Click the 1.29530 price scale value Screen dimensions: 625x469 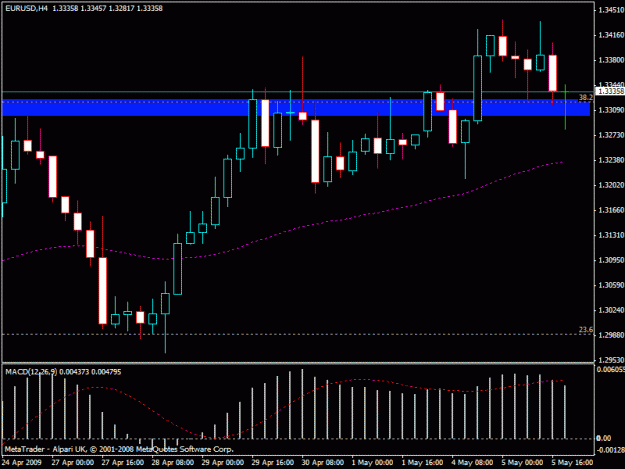click(611, 360)
